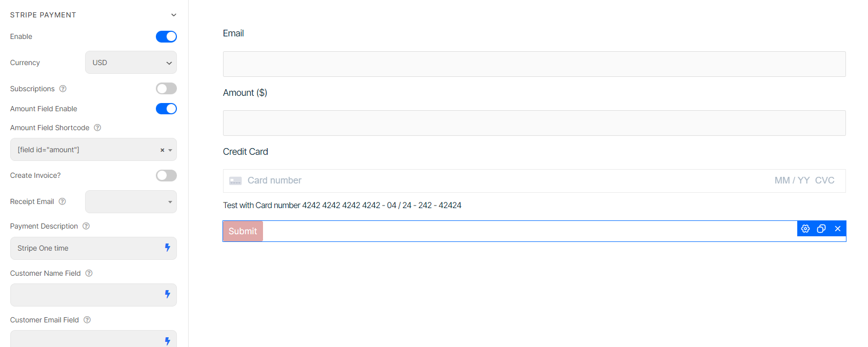Image resolution: width=868 pixels, height=347 pixels.
Task: Click lightning icon next to Customer Email Field
Action: pyautogui.click(x=167, y=339)
